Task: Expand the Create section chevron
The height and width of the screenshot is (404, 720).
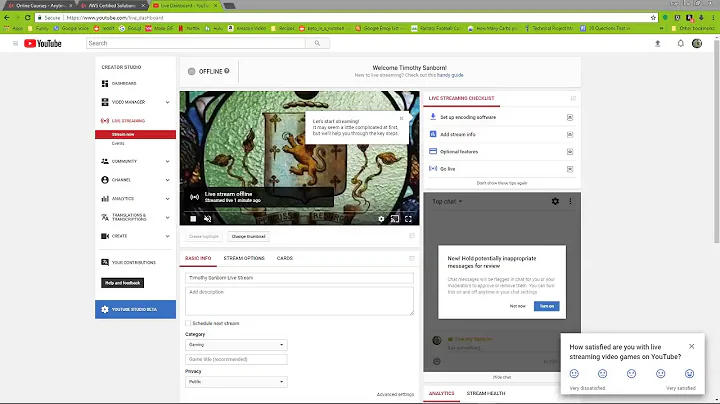Action: 168,236
